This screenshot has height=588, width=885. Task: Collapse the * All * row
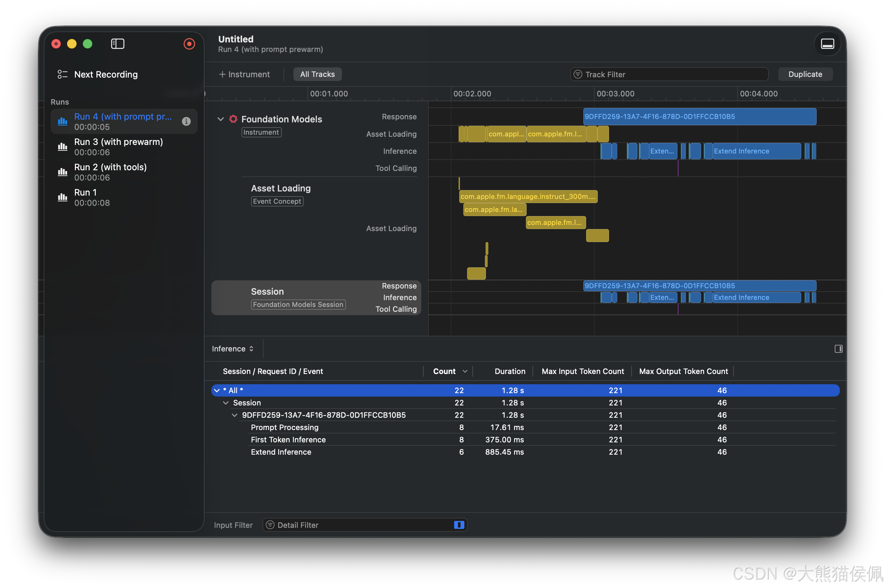217,390
